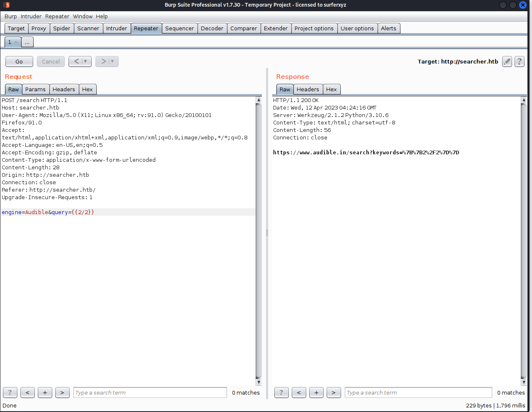Jump to previous match in request search
Viewport: 532px width, 412px height.
point(27,392)
